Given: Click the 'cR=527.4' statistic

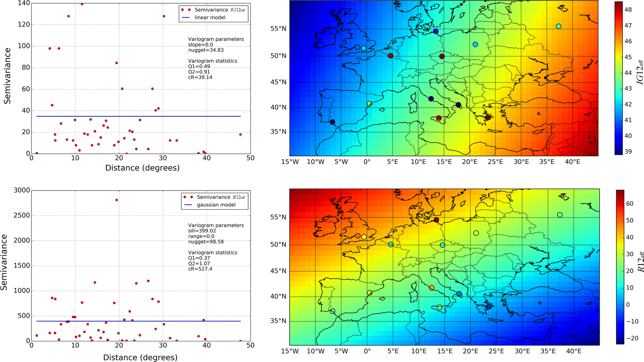Looking at the screenshot, I should click(x=200, y=269).
